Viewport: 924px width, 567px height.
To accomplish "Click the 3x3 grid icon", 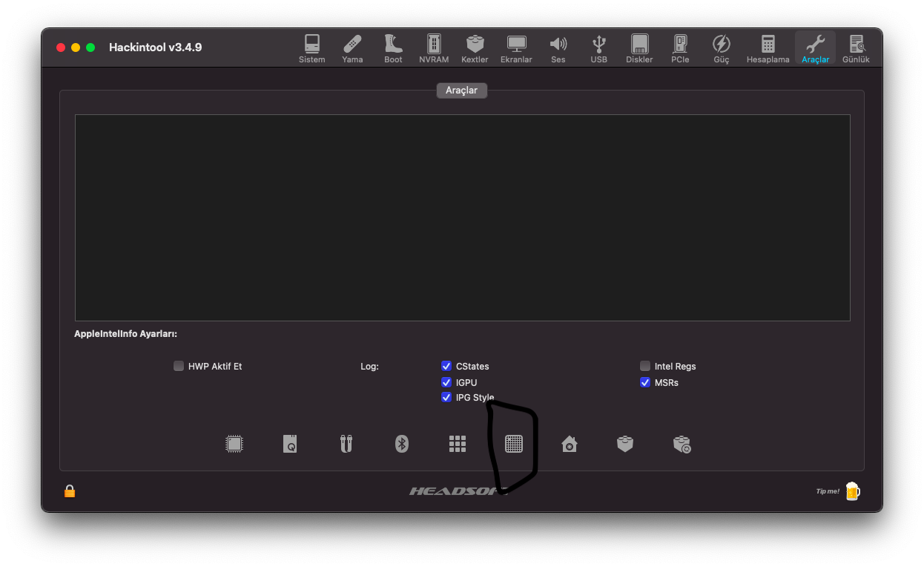I will (458, 444).
